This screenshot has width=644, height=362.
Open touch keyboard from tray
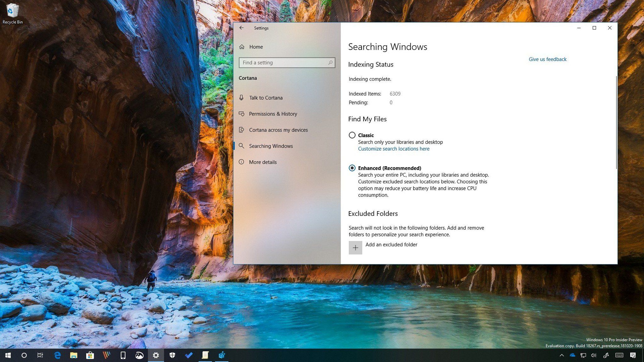tap(619, 355)
